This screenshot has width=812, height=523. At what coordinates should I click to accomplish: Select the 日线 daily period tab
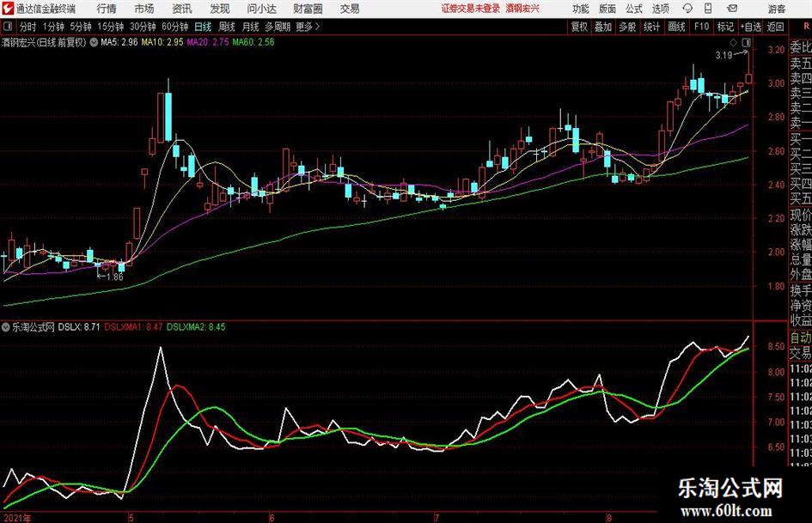pyautogui.click(x=203, y=27)
